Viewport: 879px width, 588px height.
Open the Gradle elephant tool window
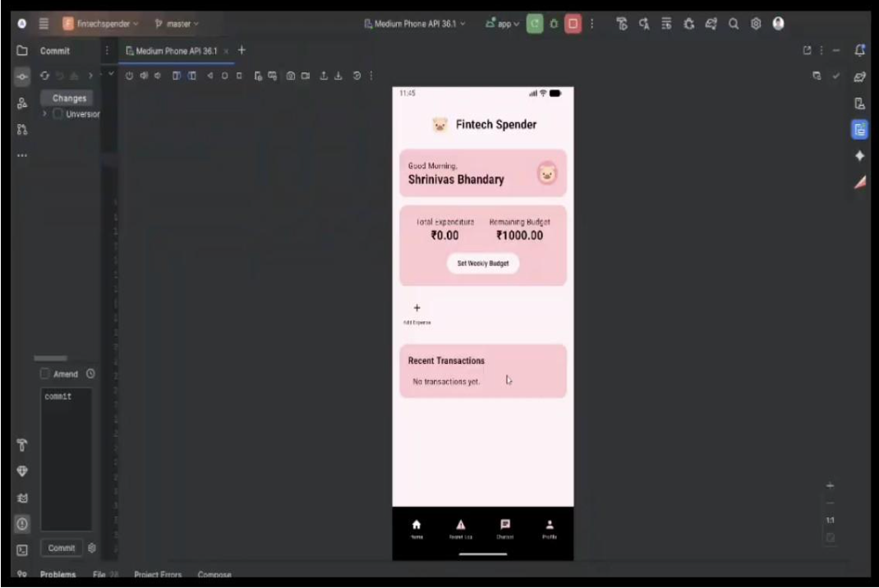tap(859, 77)
